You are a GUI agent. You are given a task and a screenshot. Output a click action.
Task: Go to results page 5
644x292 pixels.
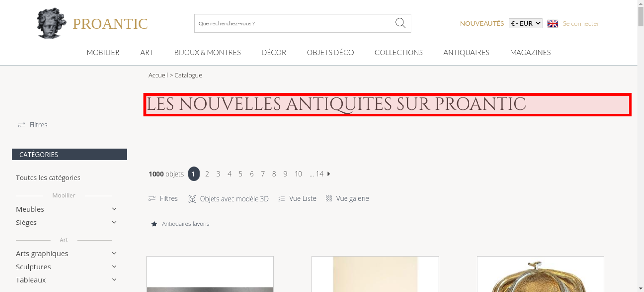(x=241, y=174)
